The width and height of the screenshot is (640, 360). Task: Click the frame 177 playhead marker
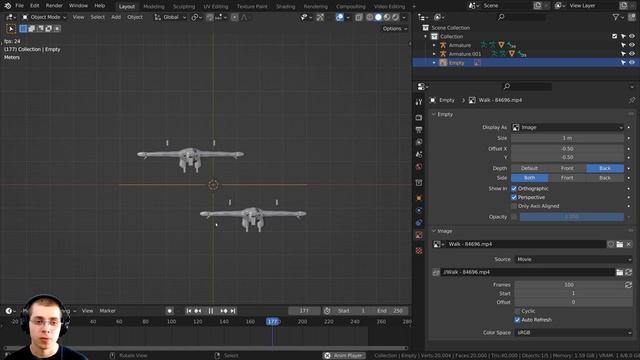coord(273,322)
